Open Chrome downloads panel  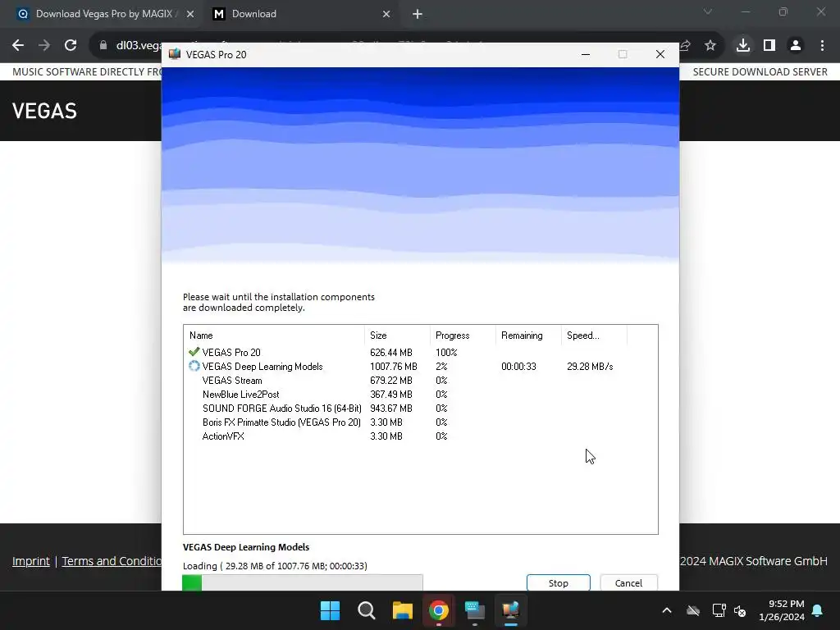tap(743, 46)
